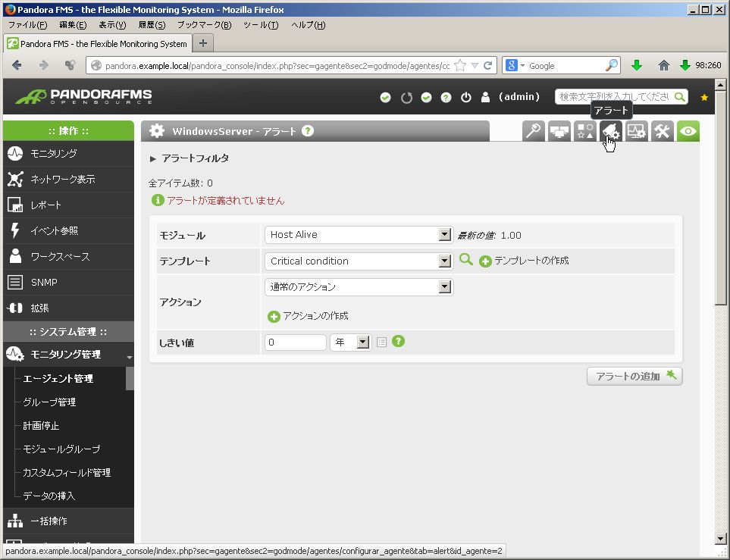Click the magnifier beside template dropdown
The width and height of the screenshot is (730, 560).
(466, 260)
